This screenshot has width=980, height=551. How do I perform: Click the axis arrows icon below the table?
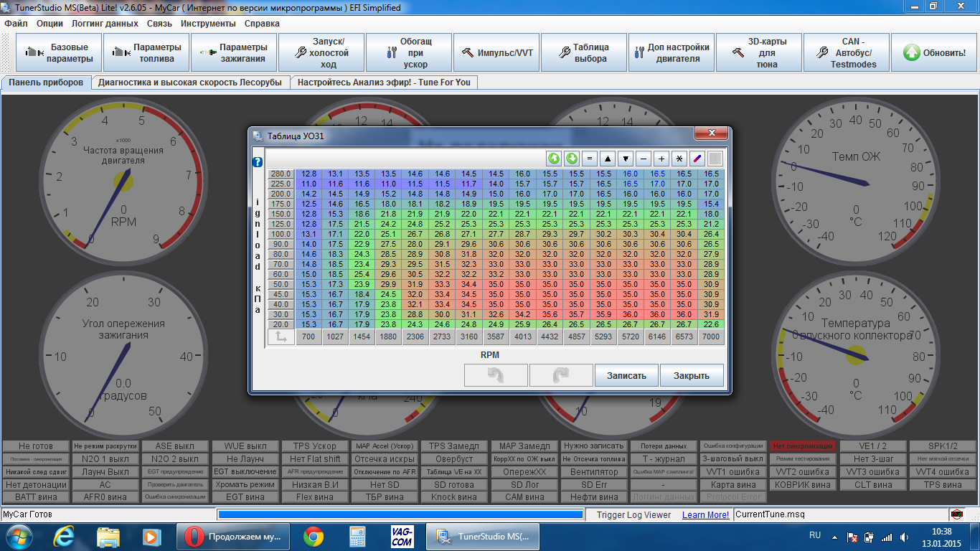[281, 336]
